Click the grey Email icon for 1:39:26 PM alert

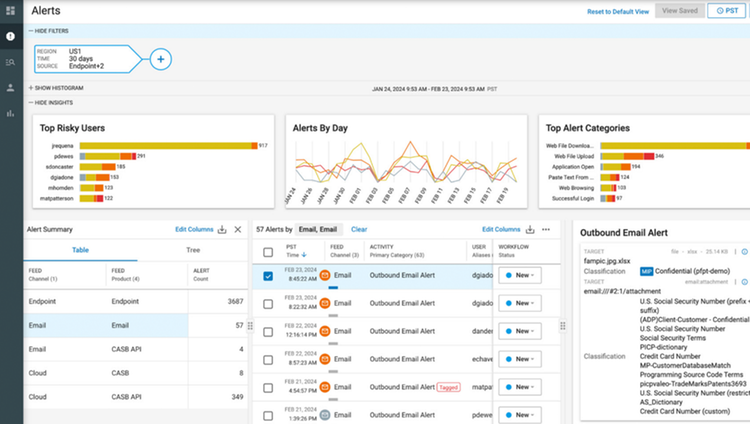325,415
